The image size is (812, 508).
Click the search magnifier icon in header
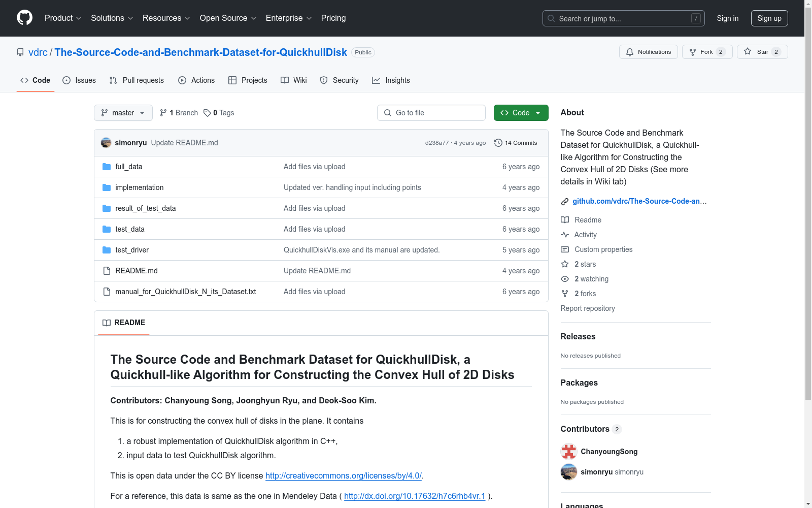click(551, 18)
